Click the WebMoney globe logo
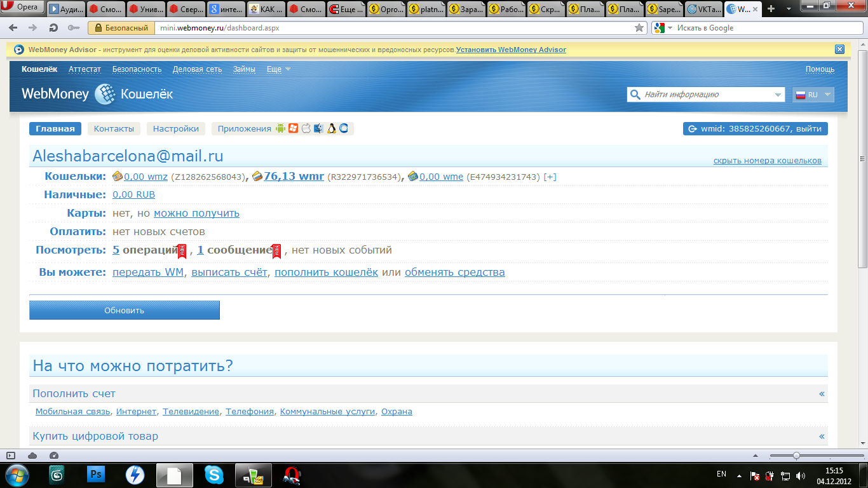 click(x=105, y=94)
